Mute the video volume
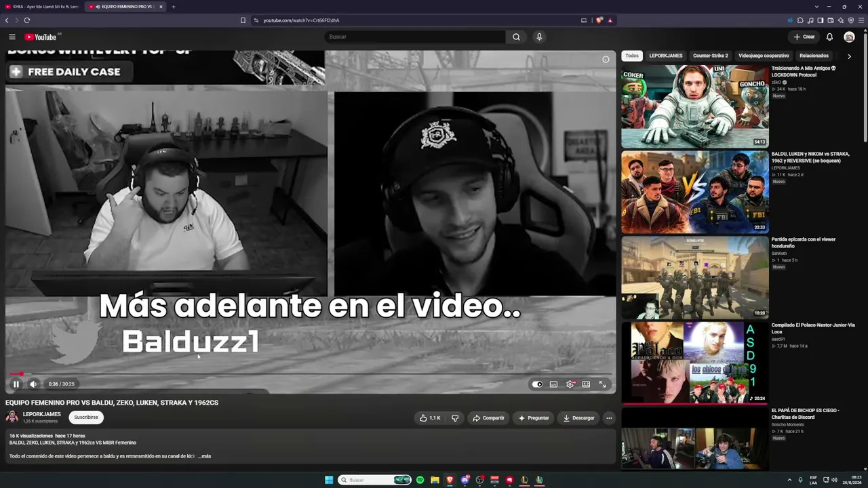The image size is (868, 488). pos(33,384)
